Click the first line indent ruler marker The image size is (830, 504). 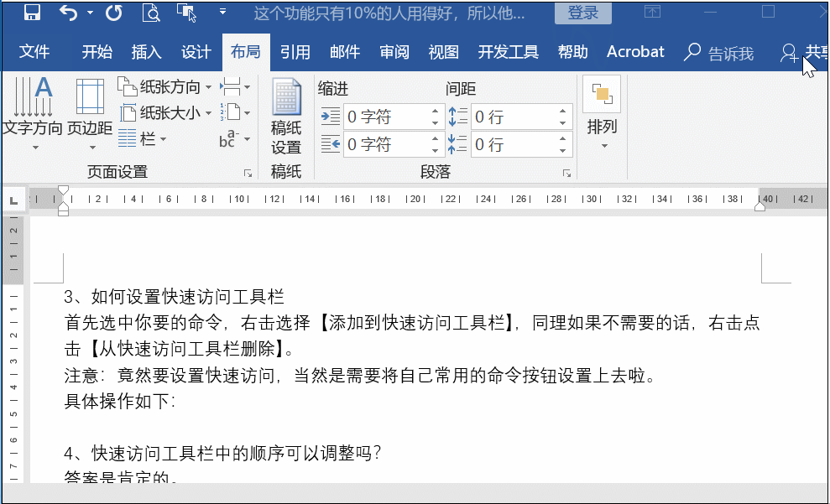point(63,190)
